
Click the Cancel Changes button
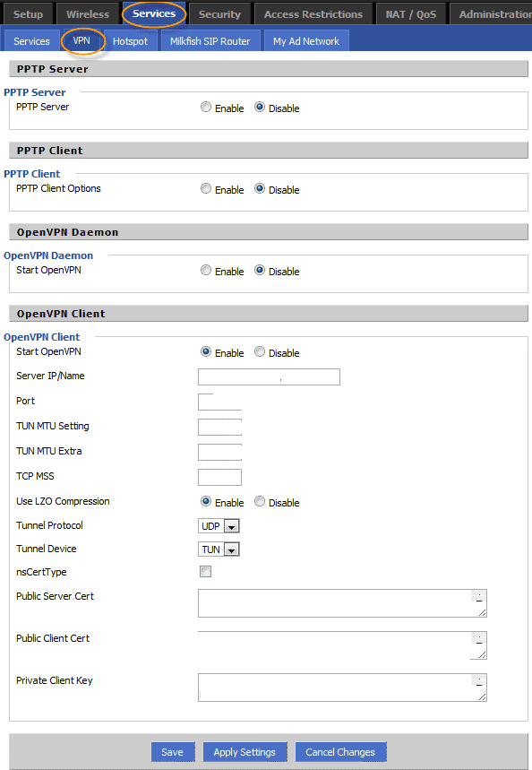point(340,752)
